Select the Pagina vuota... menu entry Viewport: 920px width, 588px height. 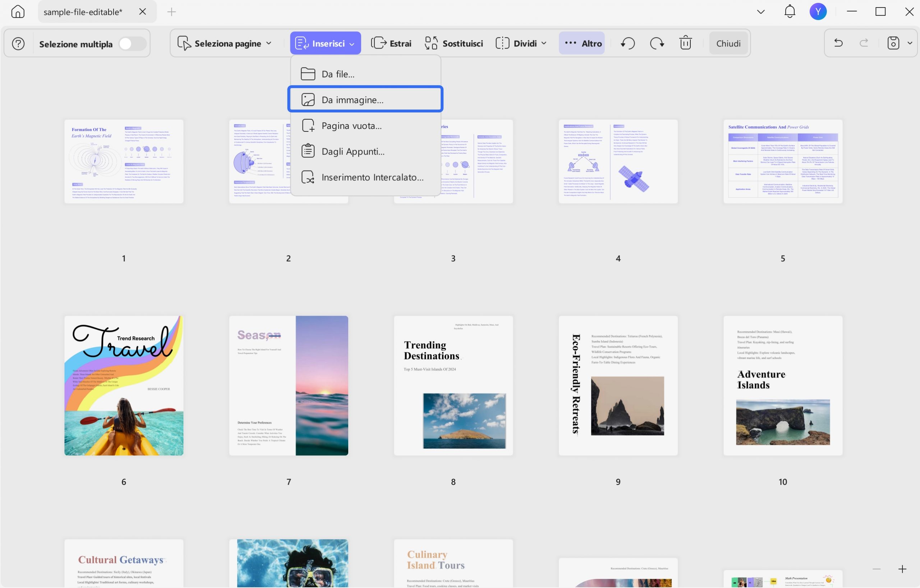(351, 126)
